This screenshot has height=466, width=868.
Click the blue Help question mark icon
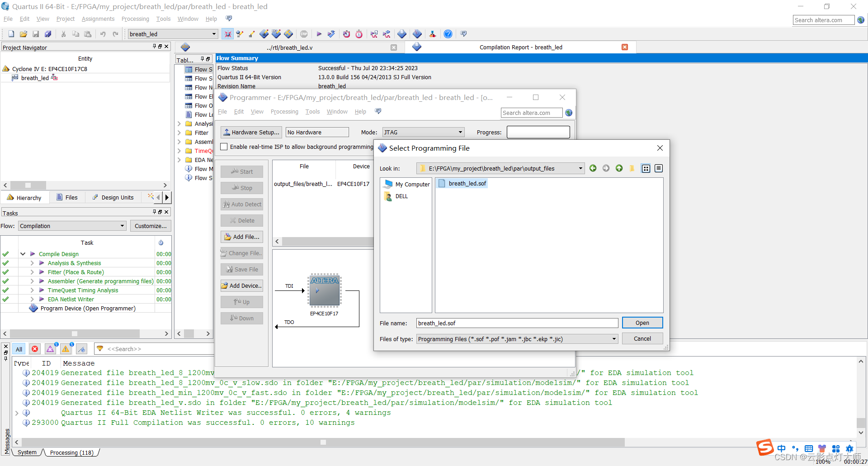pos(448,34)
